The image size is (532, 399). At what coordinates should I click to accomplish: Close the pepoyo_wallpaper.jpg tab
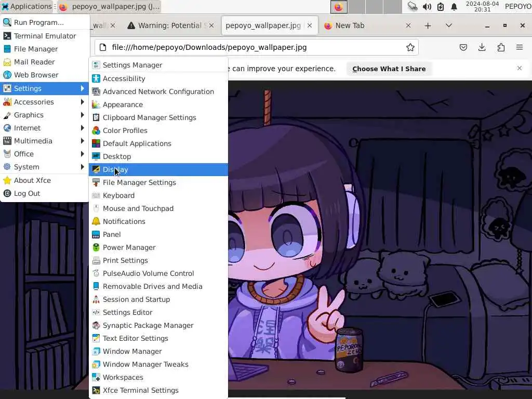310,25
